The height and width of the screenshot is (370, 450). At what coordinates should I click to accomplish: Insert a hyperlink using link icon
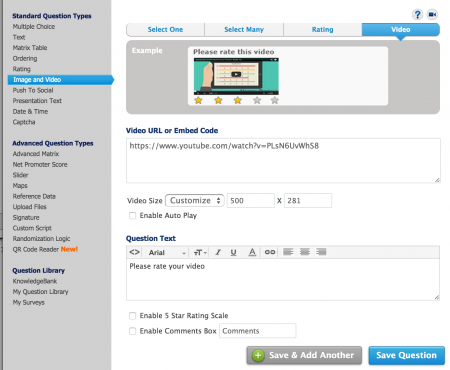click(x=270, y=252)
